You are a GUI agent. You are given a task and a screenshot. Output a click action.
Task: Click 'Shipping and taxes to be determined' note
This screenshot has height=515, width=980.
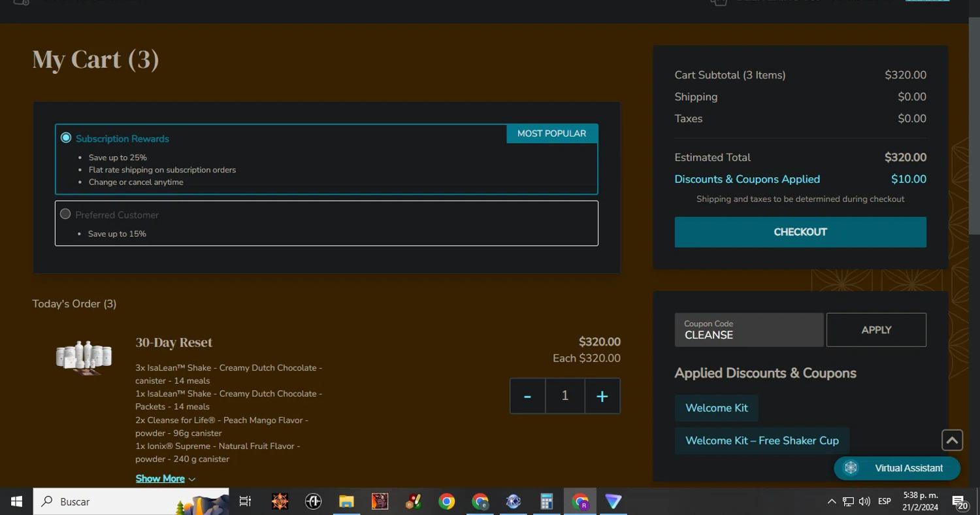click(800, 199)
